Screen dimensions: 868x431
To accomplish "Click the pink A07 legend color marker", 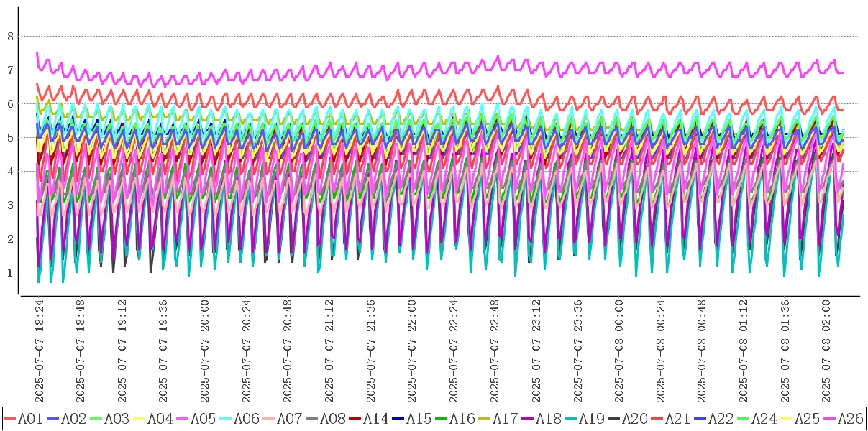I will tap(268, 417).
